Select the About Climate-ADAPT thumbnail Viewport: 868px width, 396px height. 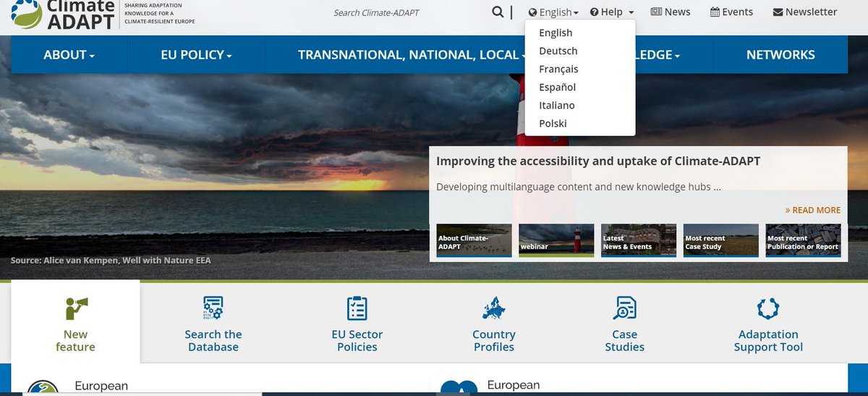point(474,240)
